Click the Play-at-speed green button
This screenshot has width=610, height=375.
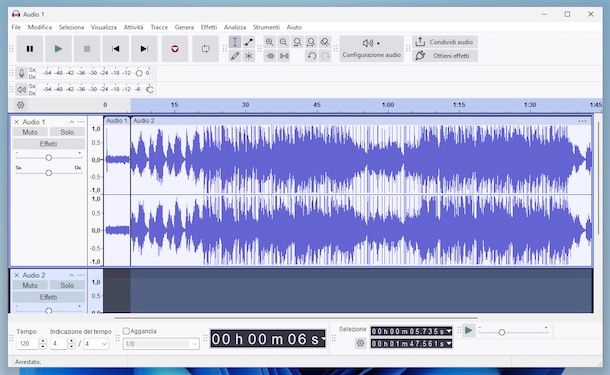(469, 331)
